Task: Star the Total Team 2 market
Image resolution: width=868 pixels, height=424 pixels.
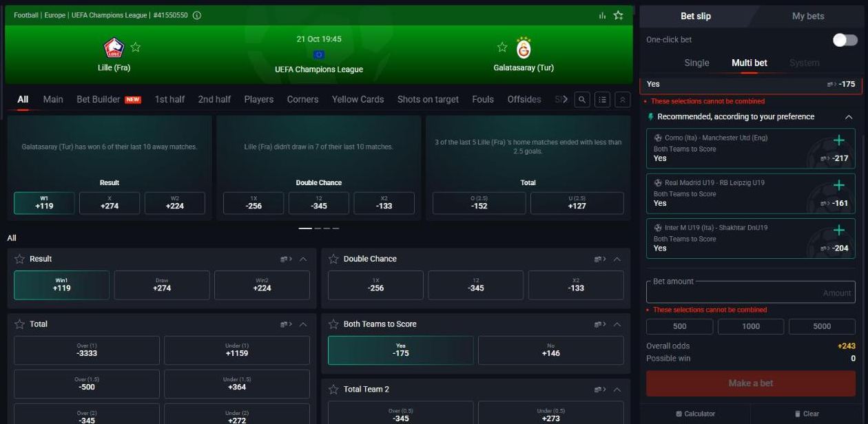Action: [x=333, y=390]
